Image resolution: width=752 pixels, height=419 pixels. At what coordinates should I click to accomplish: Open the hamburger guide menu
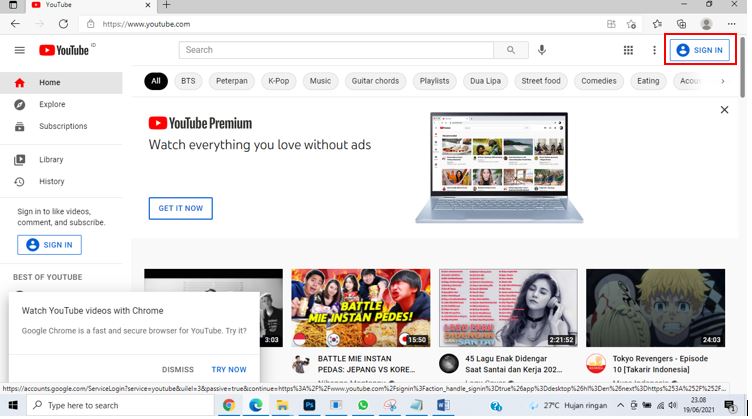coord(19,50)
